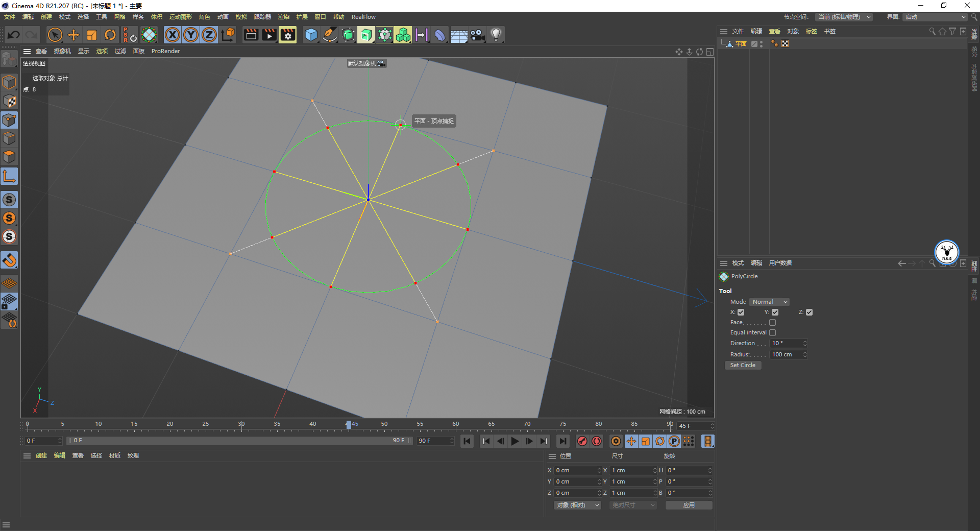
Task: Open the Mode Normal dropdown
Action: [770, 302]
